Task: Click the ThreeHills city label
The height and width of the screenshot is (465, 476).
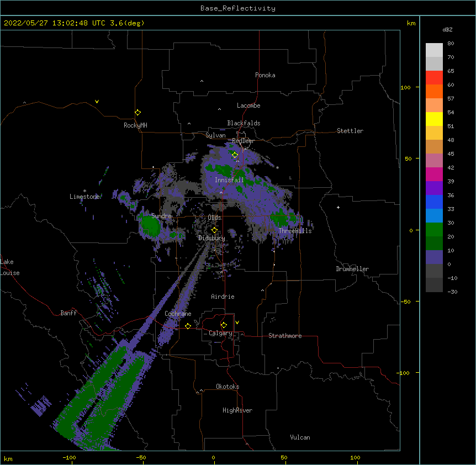Action: 295,231
